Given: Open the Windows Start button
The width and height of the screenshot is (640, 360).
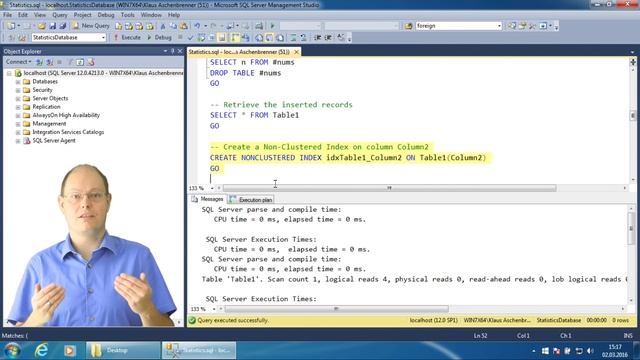Looking at the screenshot, I should [12, 351].
